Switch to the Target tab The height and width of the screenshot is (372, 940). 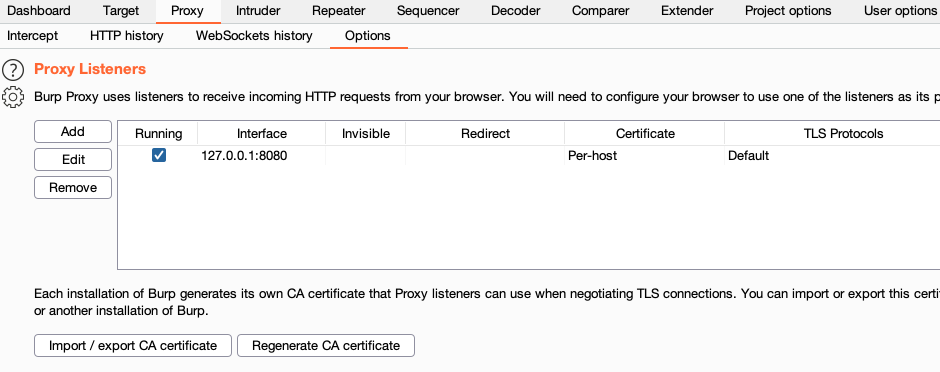pos(120,11)
